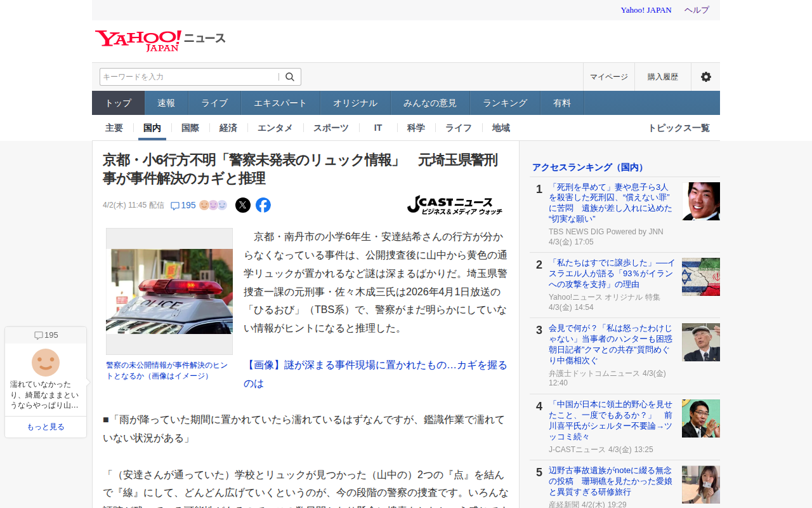
Task: Click the Yahoo! JAPAN top link
Action: point(646,10)
